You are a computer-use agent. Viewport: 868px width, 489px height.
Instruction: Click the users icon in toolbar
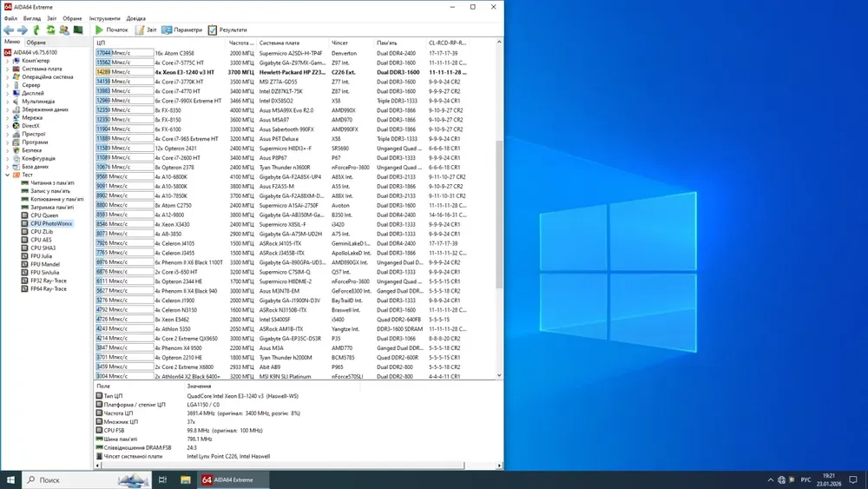point(64,30)
